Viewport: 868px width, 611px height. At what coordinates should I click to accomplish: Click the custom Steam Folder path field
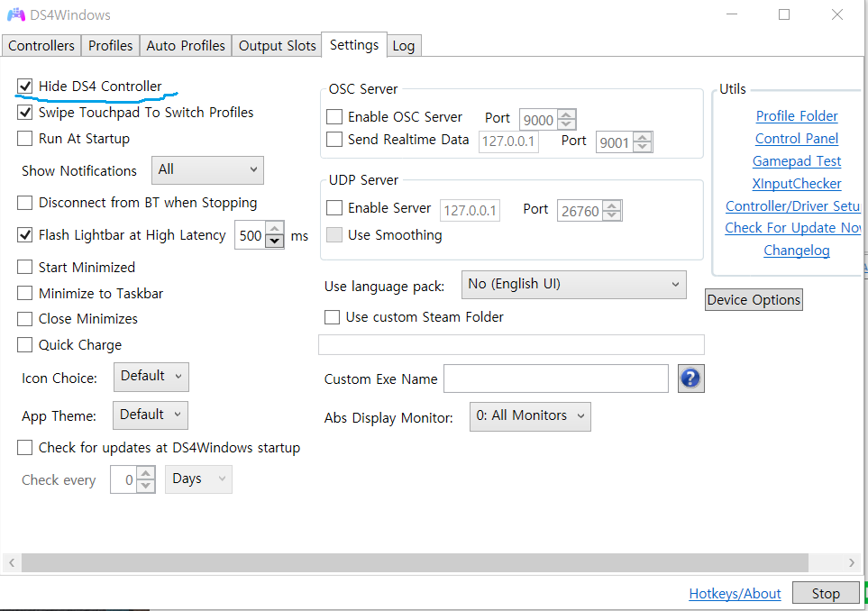point(511,344)
